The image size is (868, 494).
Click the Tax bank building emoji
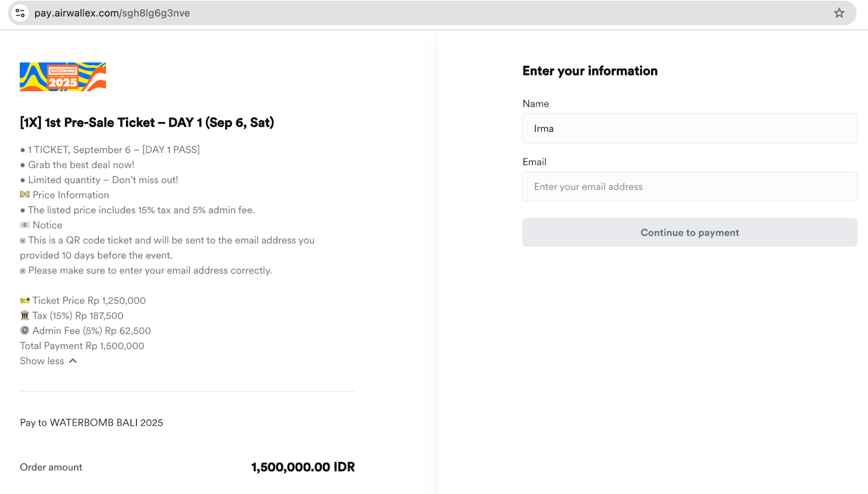25,315
